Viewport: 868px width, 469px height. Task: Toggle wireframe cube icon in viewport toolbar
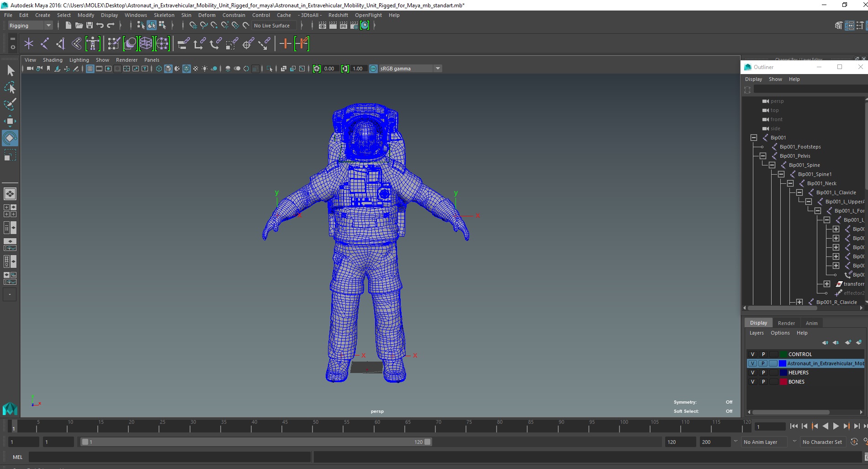159,69
